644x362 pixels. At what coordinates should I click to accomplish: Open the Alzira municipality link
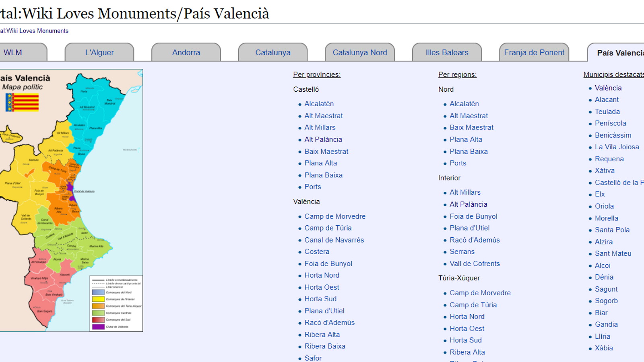click(604, 242)
